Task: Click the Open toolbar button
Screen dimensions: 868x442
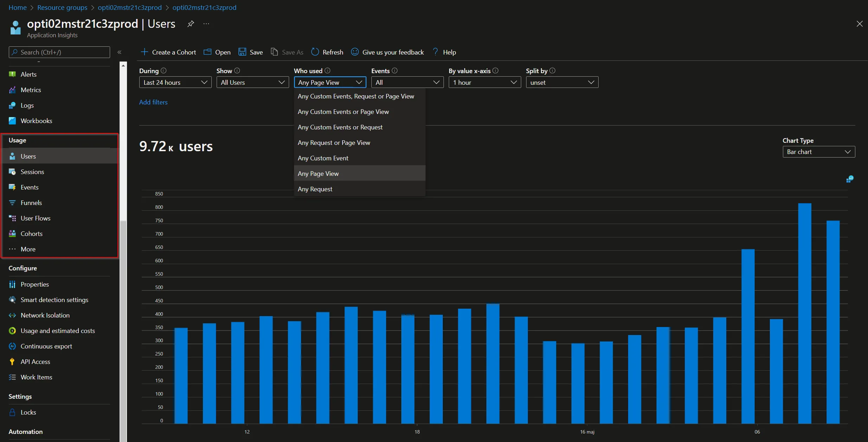Action: pos(217,52)
